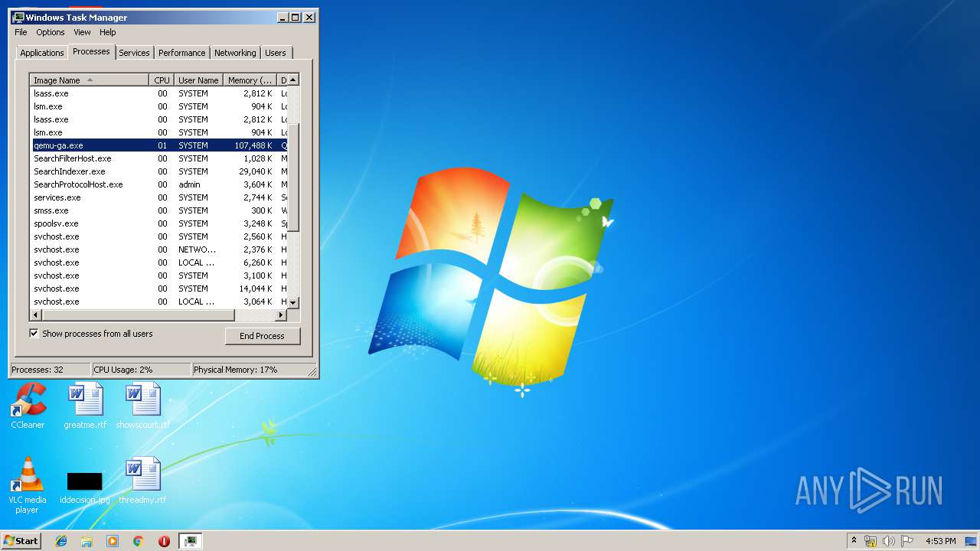
Task: Toggle Show processes from all users
Action: [34, 333]
